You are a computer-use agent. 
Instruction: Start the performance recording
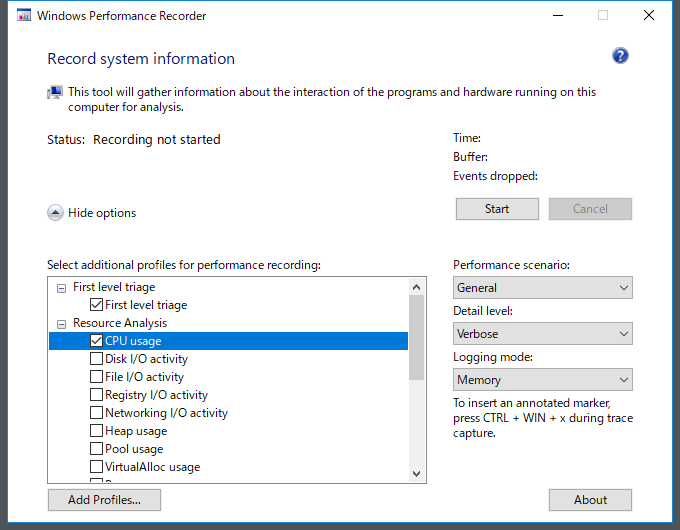click(x=497, y=209)
